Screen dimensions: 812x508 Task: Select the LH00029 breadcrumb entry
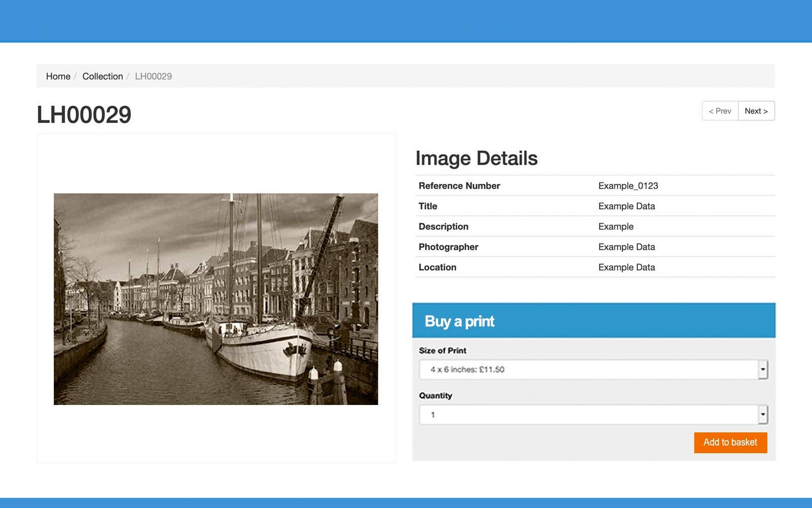point(153,76)
